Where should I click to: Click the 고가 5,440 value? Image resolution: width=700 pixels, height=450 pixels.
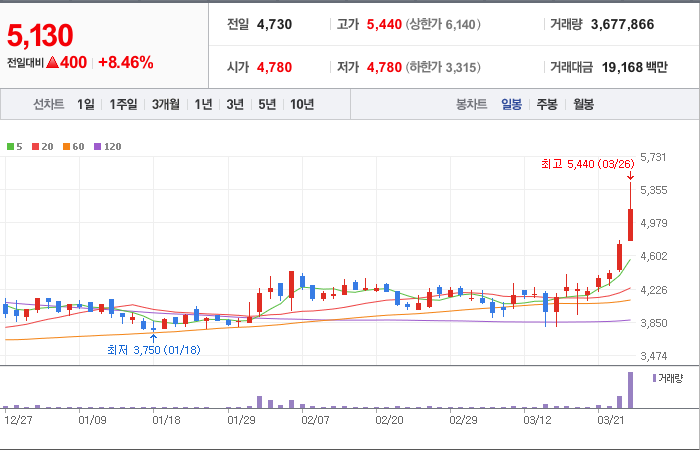384,24
